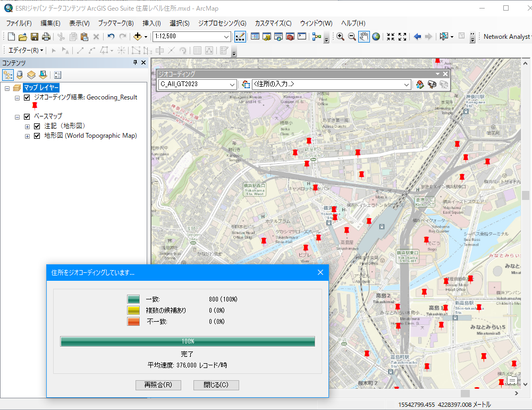Open the エディター(R) dropdown menu
The height and width of the screenshot is (410, 532).
(x=26, y=50)
